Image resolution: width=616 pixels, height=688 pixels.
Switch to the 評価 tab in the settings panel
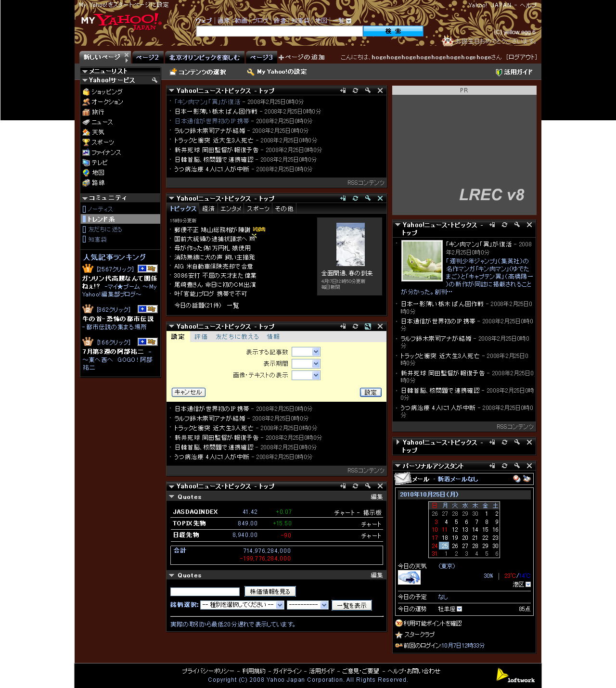(x=201, y=337)
